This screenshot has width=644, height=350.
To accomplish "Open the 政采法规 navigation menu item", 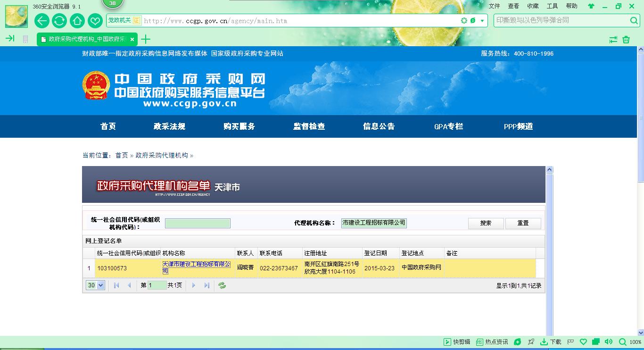I will pyautogui.click(x=169, y=126).
